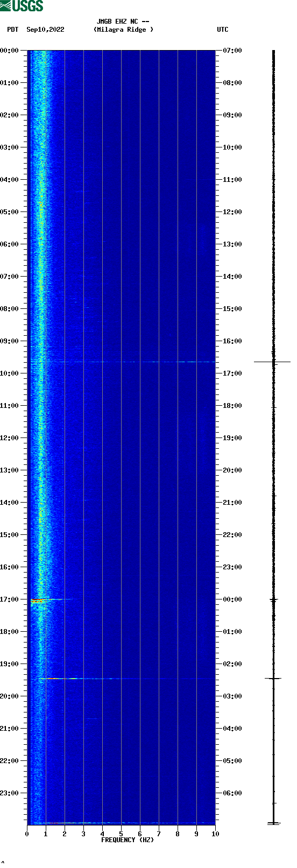Click the 8 Hz frequency tick label
Image resolution: width=297 pixels, height=868 pixels.
[x=178, y=834]
